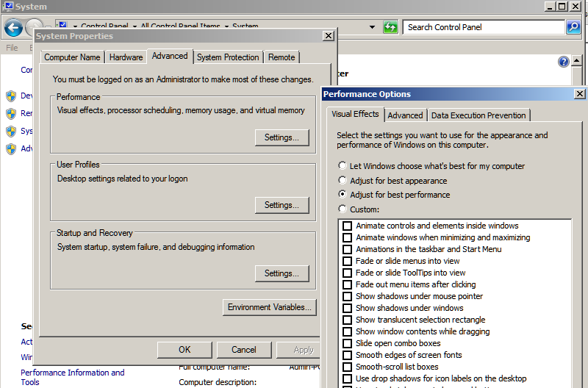This screenshot has height=388, width=588.
Task: Enable 'Slide open combo boxes'
Action: point(347,343)
